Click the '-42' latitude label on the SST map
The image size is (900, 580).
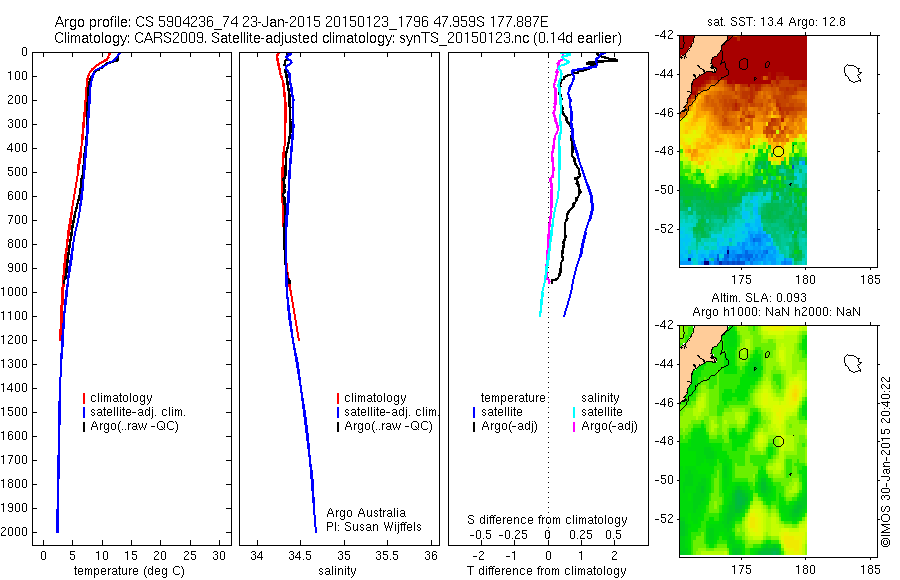tap(664, 36)
